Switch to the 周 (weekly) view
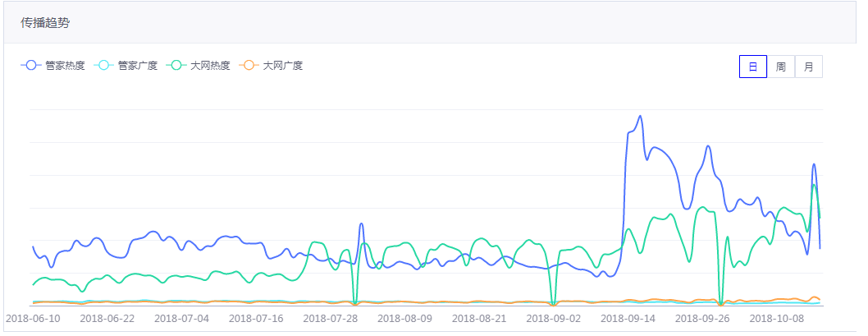 coord(780,67)
